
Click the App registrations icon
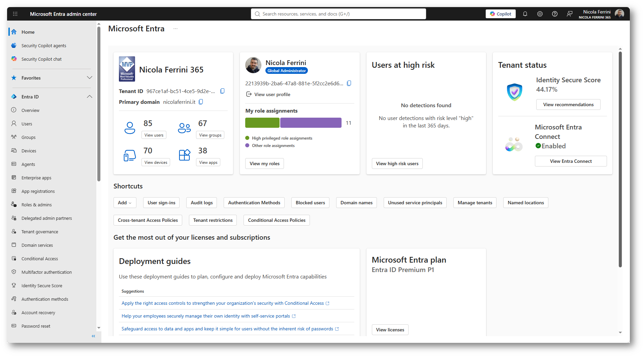[x=14, y=191]
